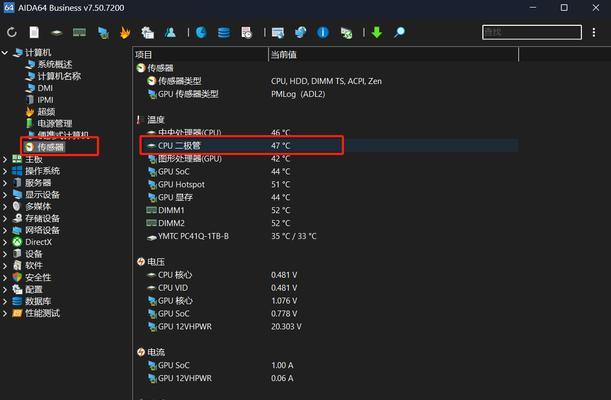
Task: Expand the DirectX tree node
Action: pos(5,242)
